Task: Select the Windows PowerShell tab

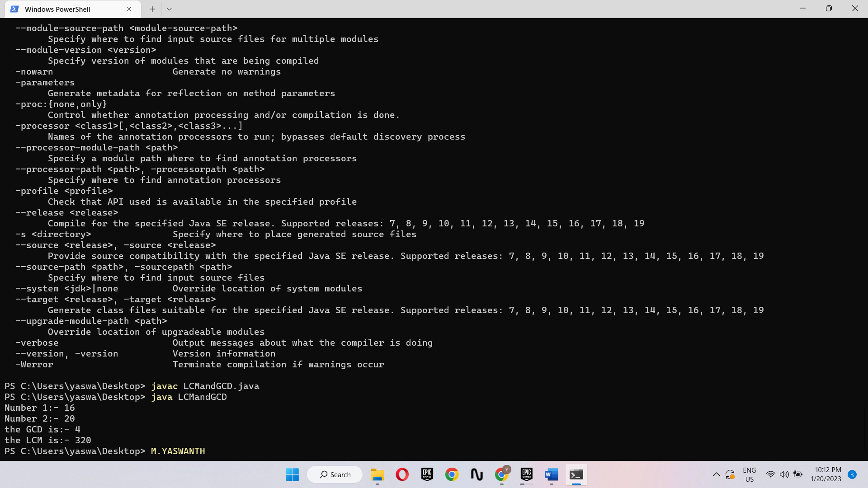Action: tap(72, 9)
